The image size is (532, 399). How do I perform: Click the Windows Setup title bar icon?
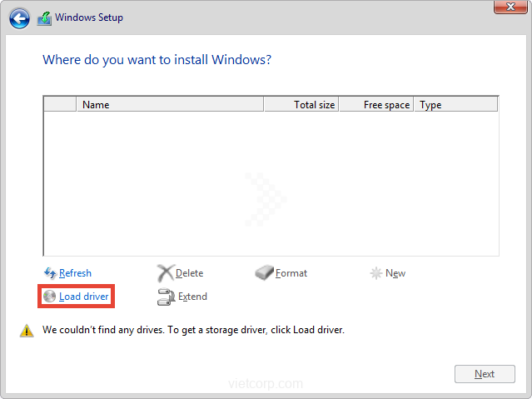pos(44,18)
